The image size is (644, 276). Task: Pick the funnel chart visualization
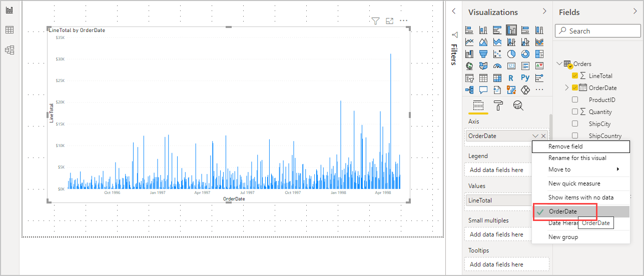coord(483,54)
